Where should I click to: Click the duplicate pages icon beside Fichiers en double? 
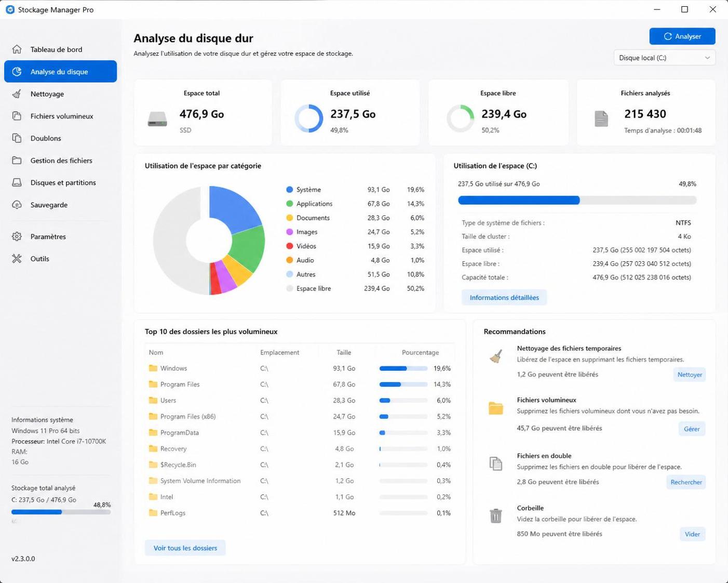tap(496, 463)
